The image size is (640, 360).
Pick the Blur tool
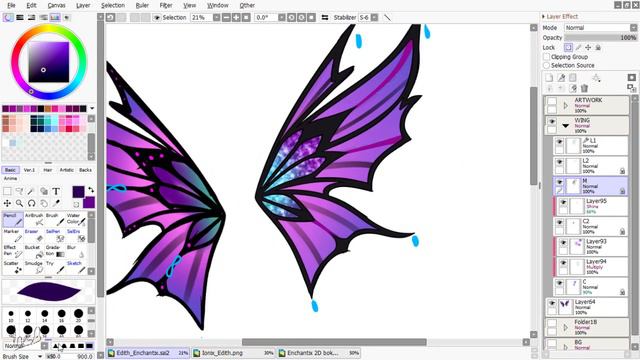[76, 251]
